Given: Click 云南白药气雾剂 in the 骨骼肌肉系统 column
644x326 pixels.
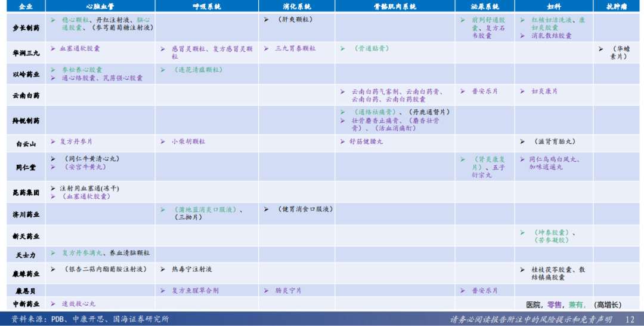Looking at the screenshot, I should point(376,92).
